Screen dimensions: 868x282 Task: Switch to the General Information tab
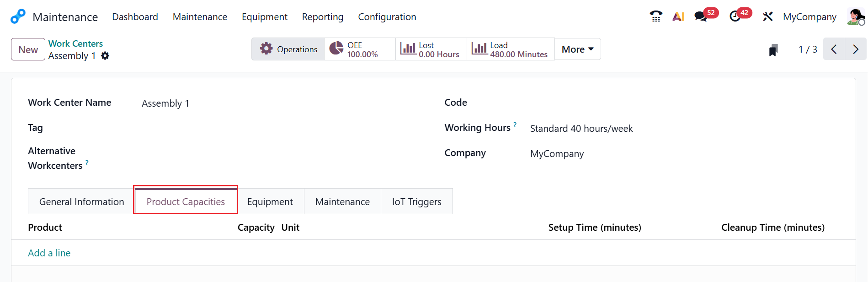81,202
